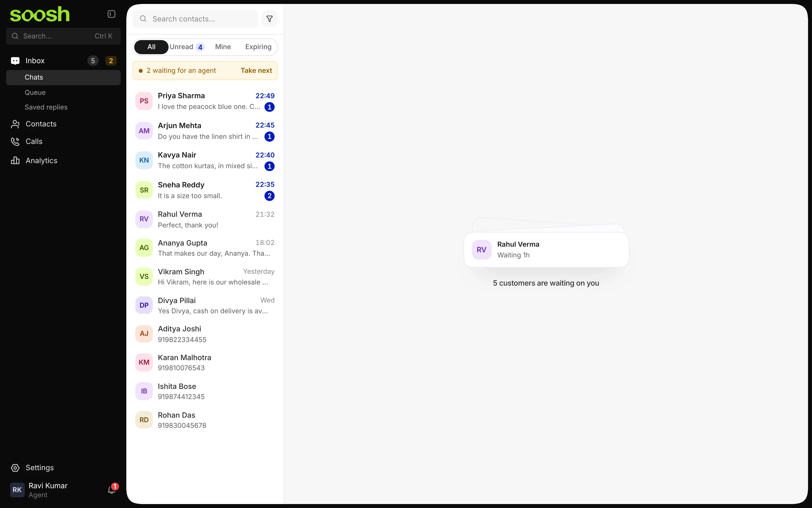Select contact Ishita Bose
Viewport: 812px width, 508px height.
pos(205,391)
